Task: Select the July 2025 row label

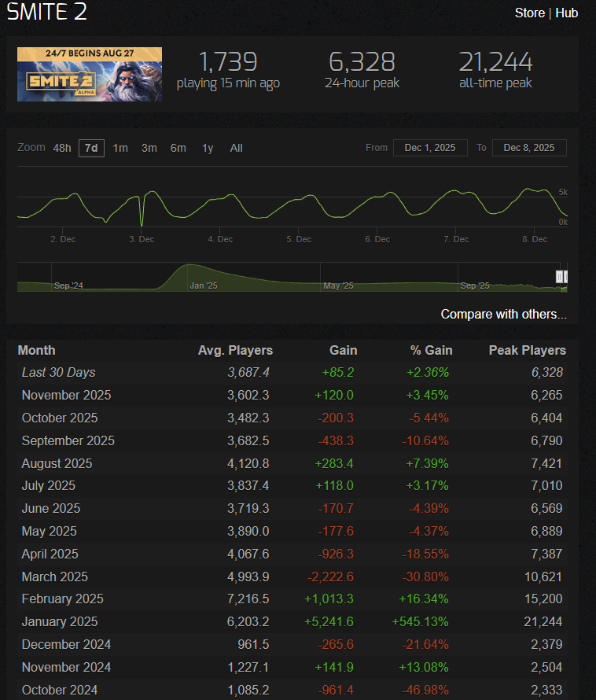Action: tap(48, 486)
